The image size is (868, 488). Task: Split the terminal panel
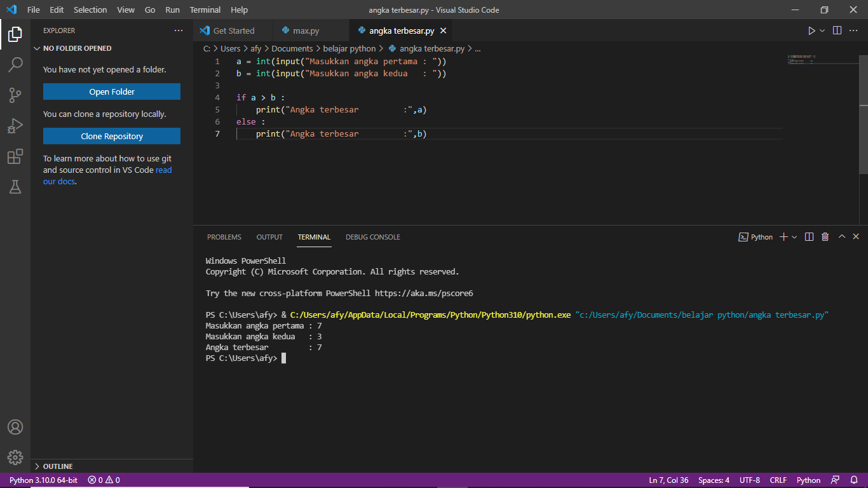point(810,237)
